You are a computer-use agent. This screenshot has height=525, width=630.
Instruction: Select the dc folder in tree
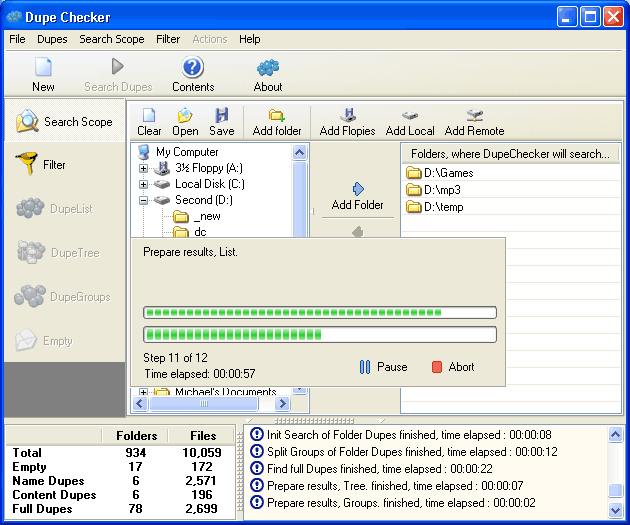tap(200, 232)
